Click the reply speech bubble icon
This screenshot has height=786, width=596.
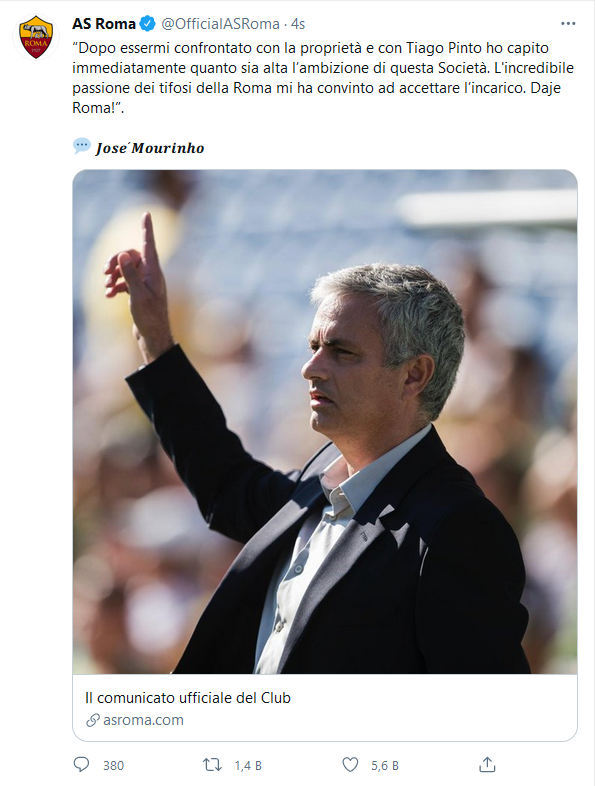tap(81, 764)
